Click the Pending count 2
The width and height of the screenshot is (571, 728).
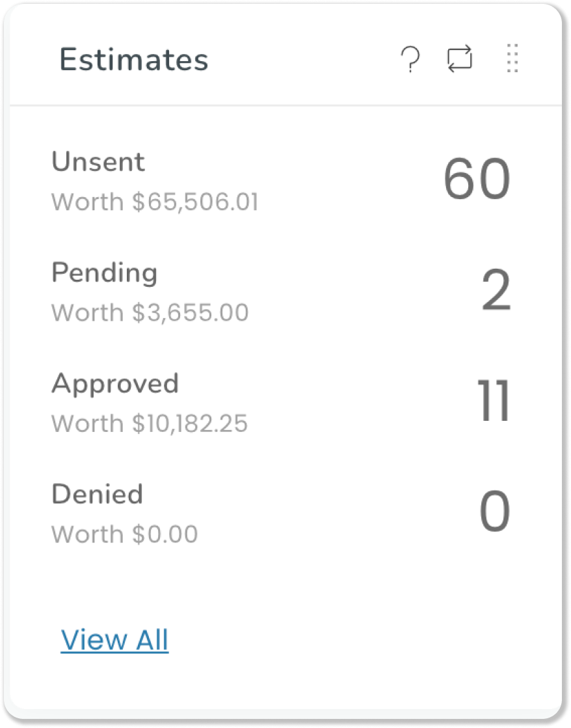click(496, 290)
